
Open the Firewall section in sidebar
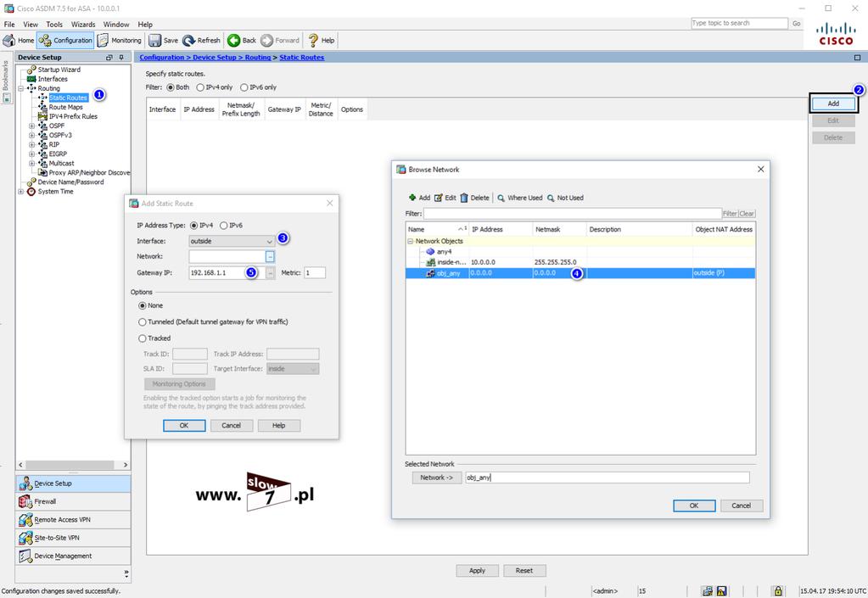point(73,502)
